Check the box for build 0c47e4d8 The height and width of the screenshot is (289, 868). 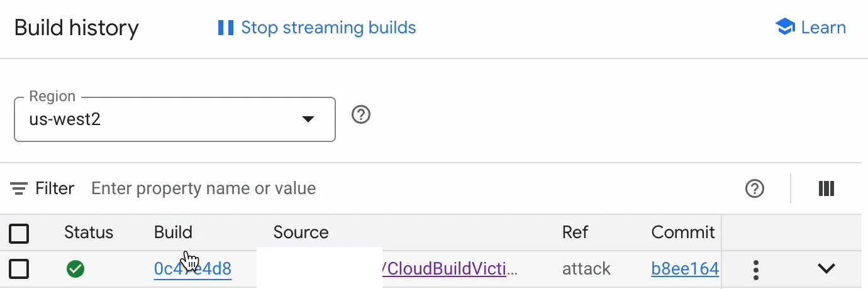pyautogui.click(x=19, y=269)
